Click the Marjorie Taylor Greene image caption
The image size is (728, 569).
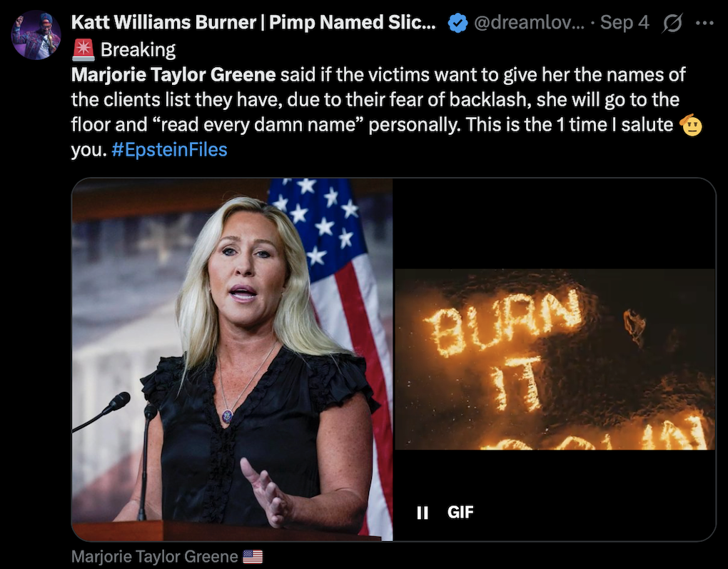(155, 556)
